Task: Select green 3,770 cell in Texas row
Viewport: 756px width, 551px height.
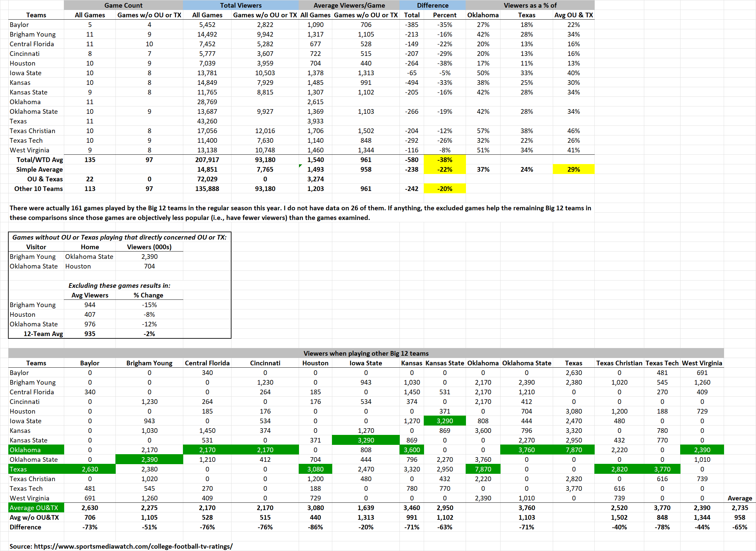Action: pyautogui.click(x=662, y=469)
